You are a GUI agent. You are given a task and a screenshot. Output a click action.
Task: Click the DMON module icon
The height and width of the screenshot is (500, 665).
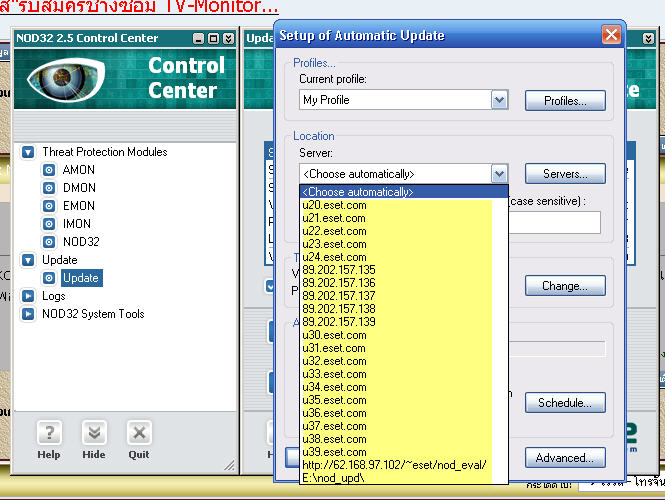[49, 188]
